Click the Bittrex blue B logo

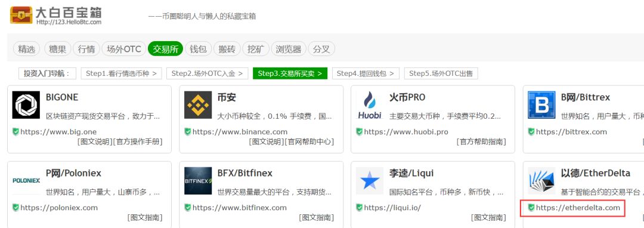point(541,105)
